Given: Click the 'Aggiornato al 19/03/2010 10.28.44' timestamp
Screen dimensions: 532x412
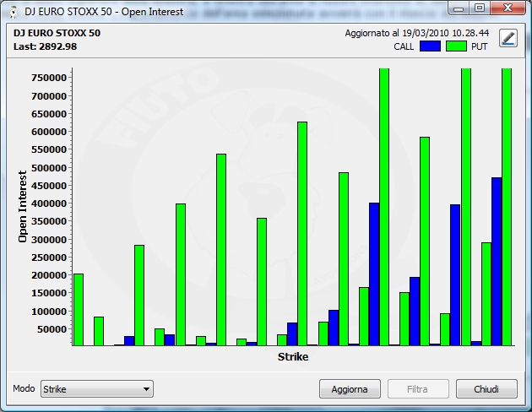Looking at the screenshot, I should point(417,33).
